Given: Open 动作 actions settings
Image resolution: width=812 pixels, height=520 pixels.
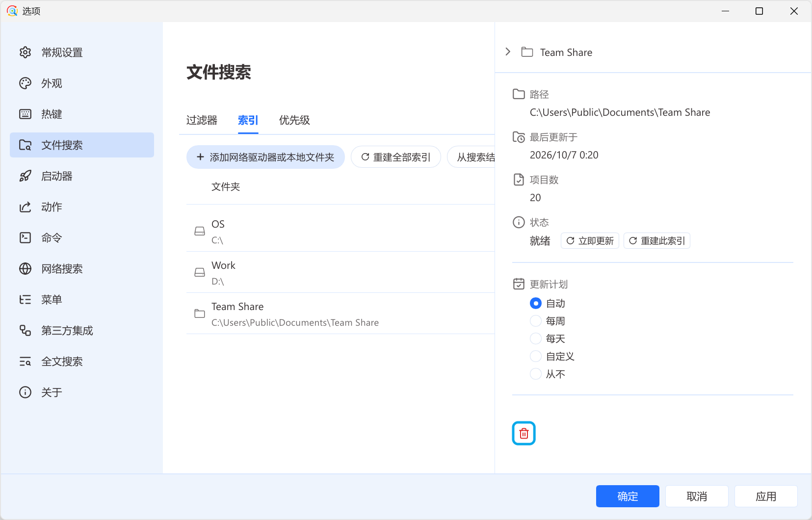Looking at the screenshot, I should coord(82,207).
